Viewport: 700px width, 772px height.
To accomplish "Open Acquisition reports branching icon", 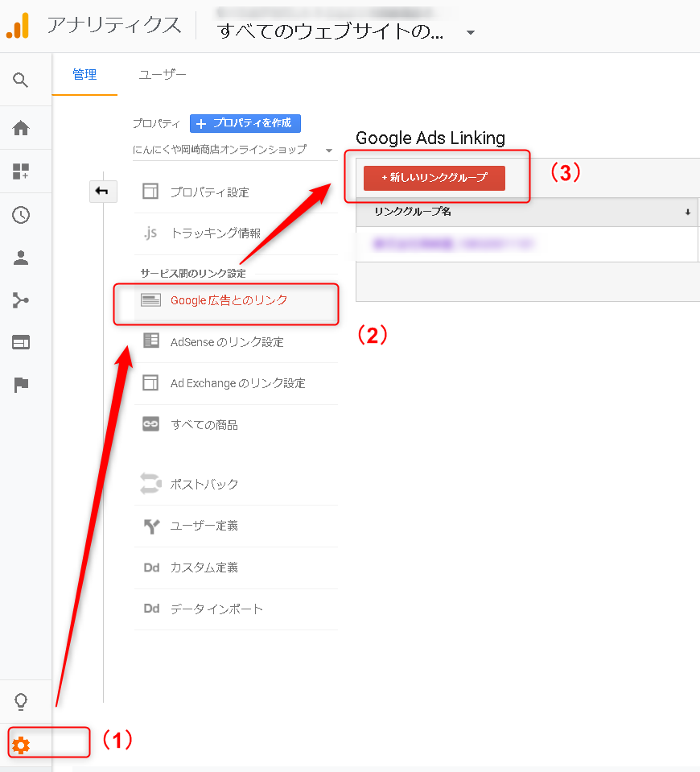I will 21,299.
